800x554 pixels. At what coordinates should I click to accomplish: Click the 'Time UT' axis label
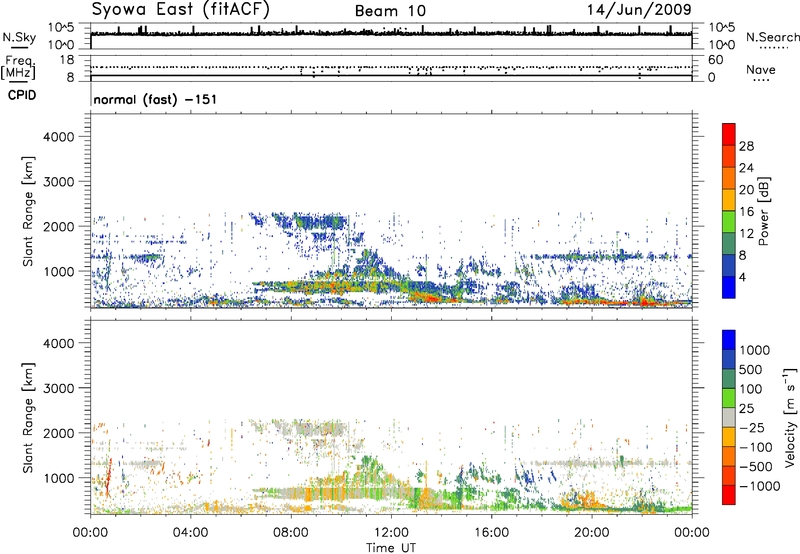[x=391, y=548]
